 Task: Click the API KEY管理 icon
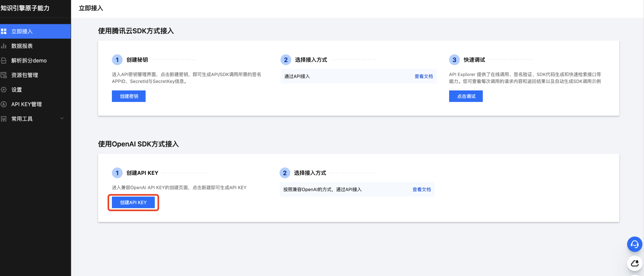click(x=4, y=104)
